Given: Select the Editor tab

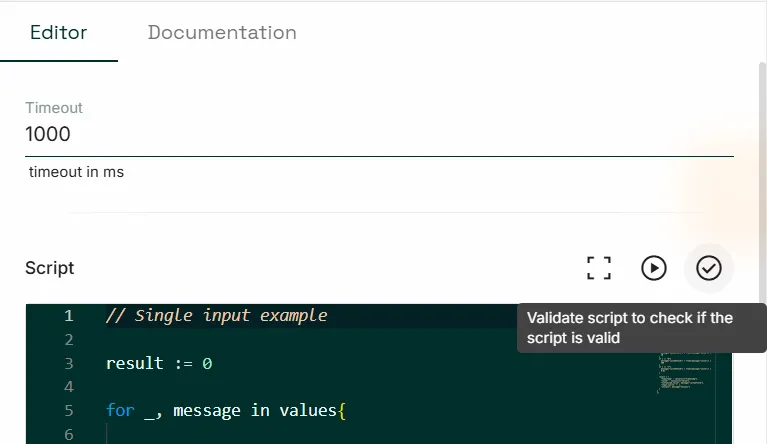Looking at the screenshot, I should click(59, 32).
